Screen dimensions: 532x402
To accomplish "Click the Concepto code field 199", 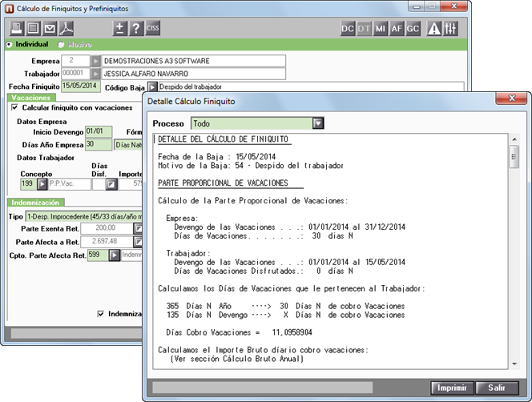I will 29,184.
